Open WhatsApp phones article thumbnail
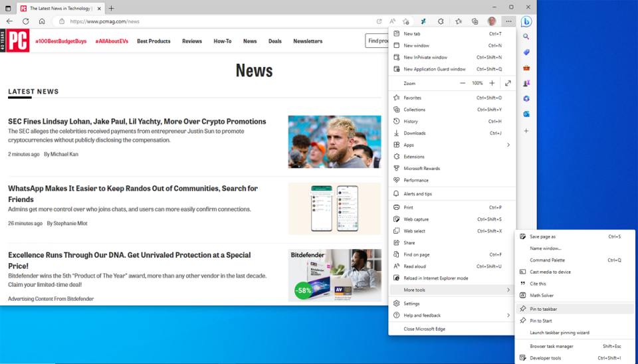Screen dimensions: 638x364 (334, 209)
